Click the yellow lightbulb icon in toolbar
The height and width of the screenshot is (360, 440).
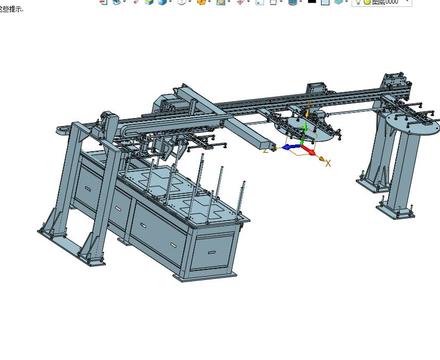tap(358, 2)
